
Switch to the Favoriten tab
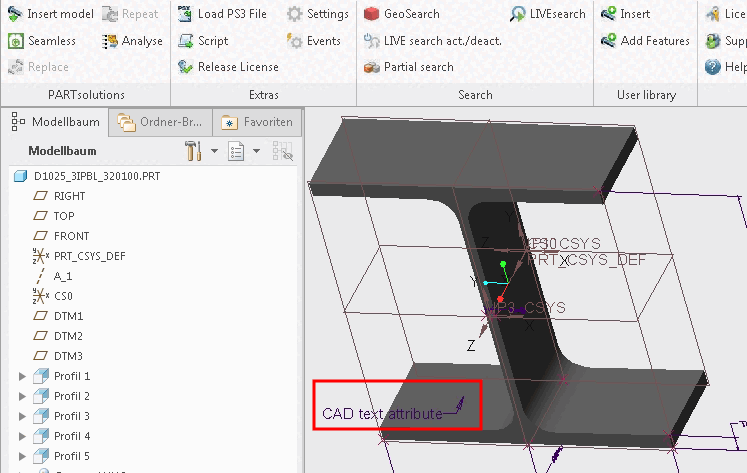257,122
